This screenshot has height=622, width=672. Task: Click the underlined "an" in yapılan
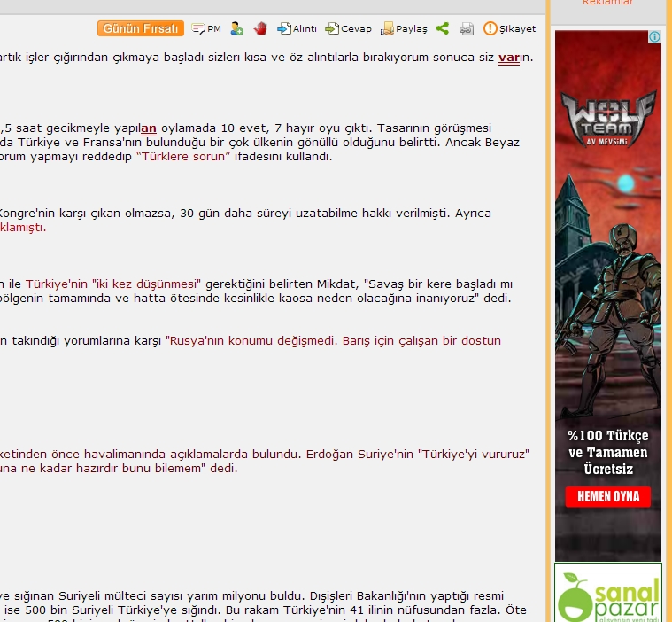148,128
